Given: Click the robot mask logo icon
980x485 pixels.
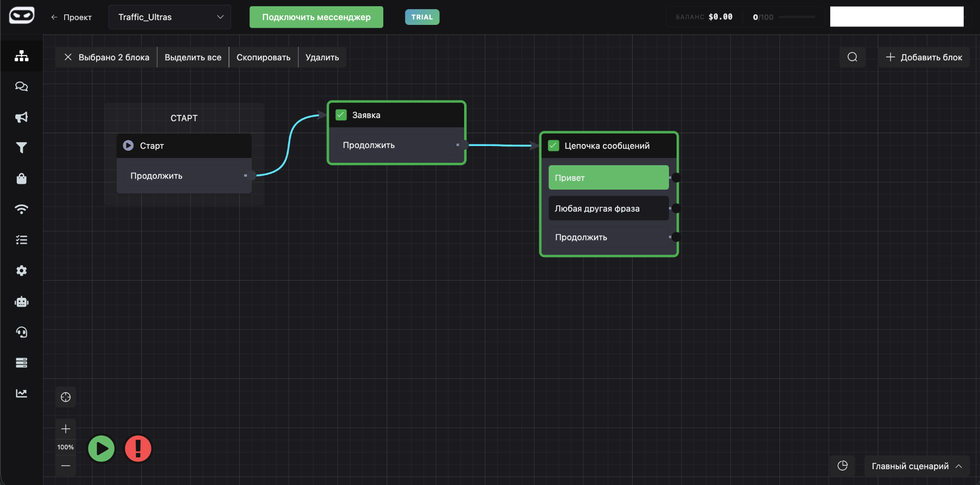Looking at the screenshot, I should click(x=22, y=15).
